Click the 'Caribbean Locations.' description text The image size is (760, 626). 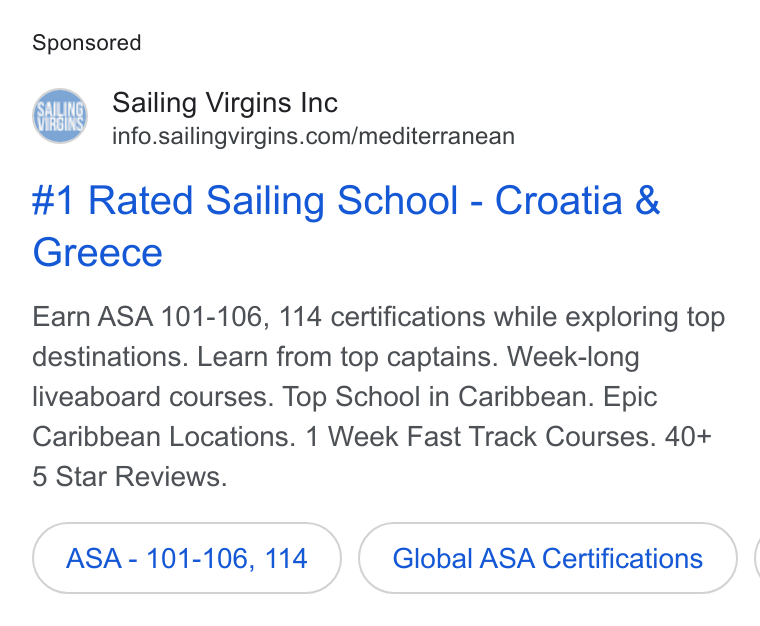(164, 437)
